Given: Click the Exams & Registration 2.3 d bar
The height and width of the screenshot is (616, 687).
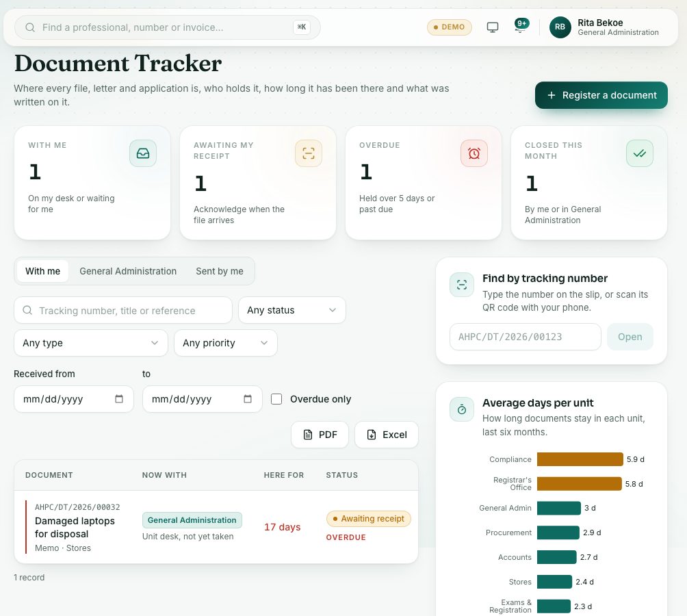Looking at the screenshot, I should tap(554, 606).
